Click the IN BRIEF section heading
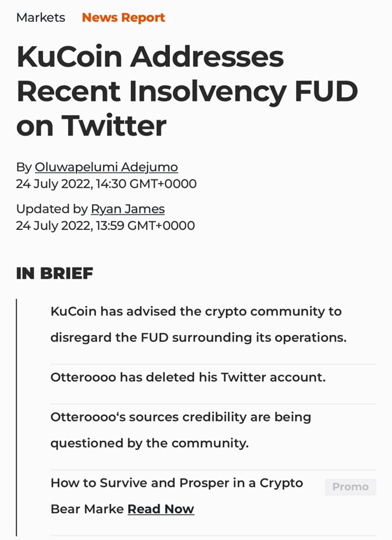This screenshot has height=540, width=392. coord(55,273)
